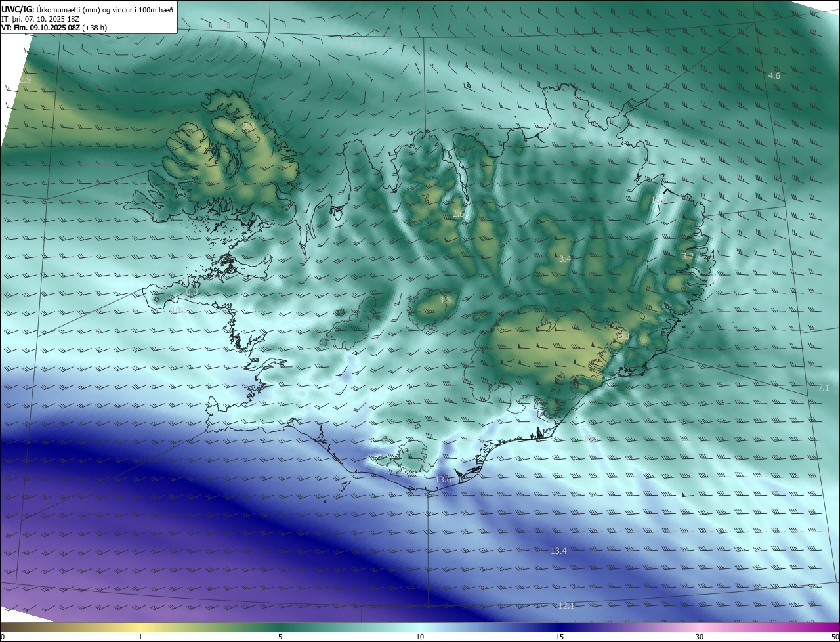Click the 10 tick on the color scale
This screenshot has width=840, height=642.
(420, 637)
